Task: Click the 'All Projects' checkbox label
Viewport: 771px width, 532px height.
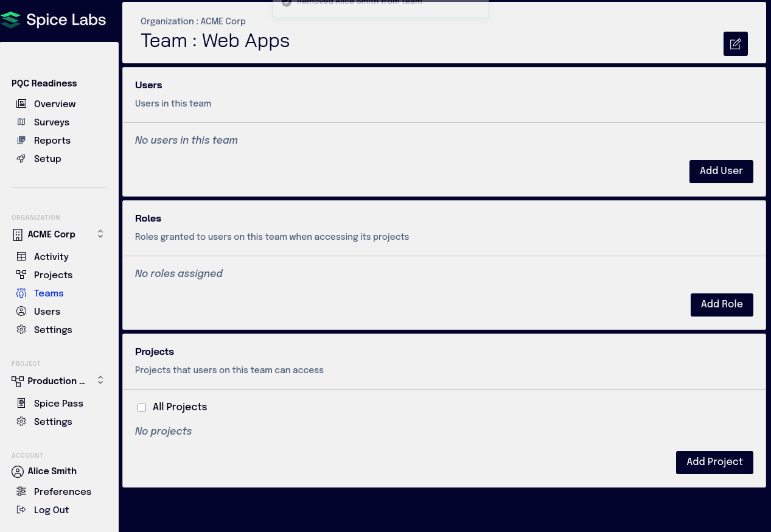Action: [180, 407]
